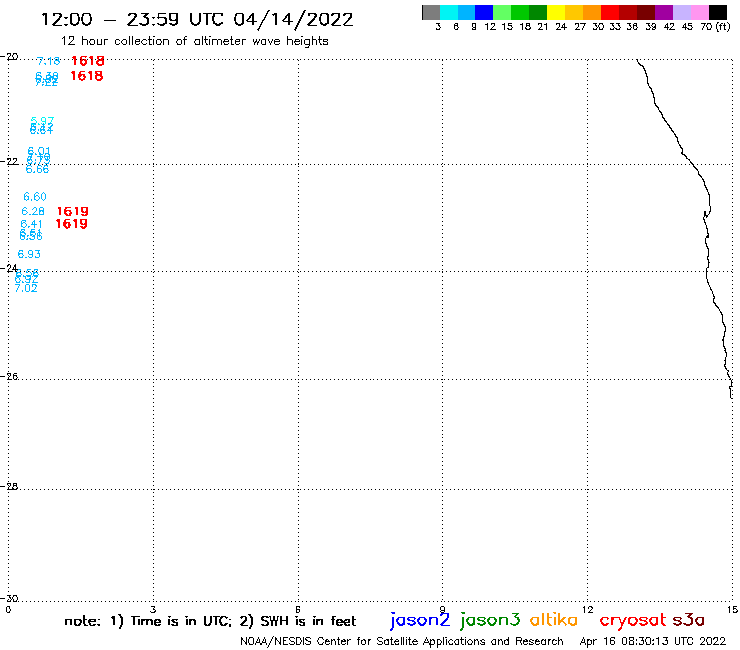Click the color bar label '24'
The image size is (740, 650).
(561, 27)
